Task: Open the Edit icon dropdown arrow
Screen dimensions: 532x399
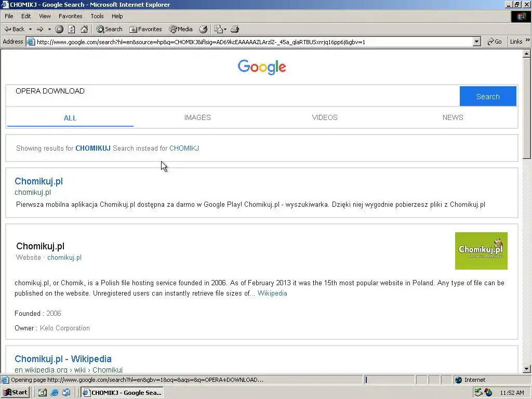Action: pos(225,29)
